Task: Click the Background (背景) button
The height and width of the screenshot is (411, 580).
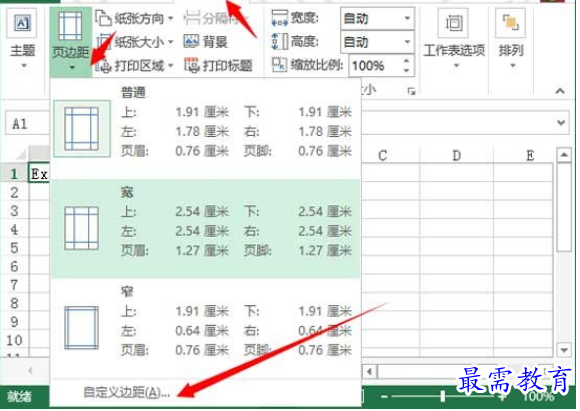Action: (205, 42)
